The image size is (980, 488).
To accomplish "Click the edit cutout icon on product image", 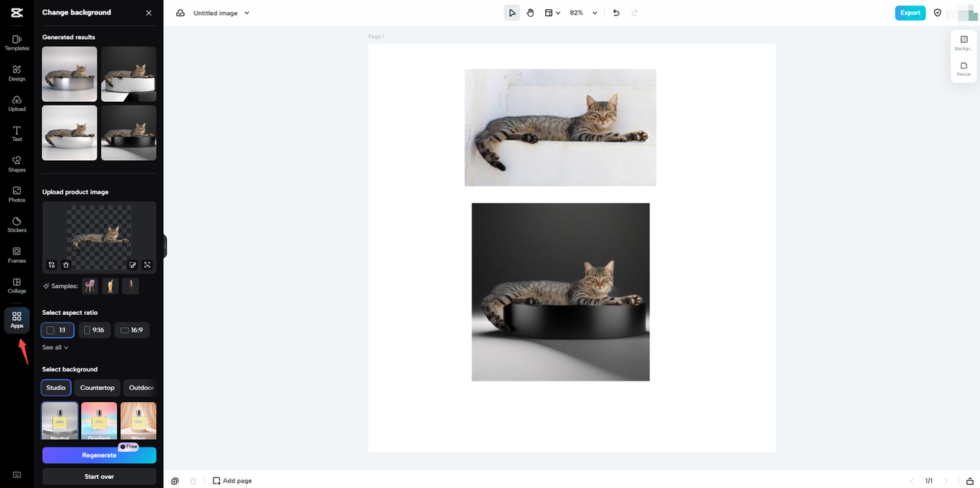I will click(132, 265).
